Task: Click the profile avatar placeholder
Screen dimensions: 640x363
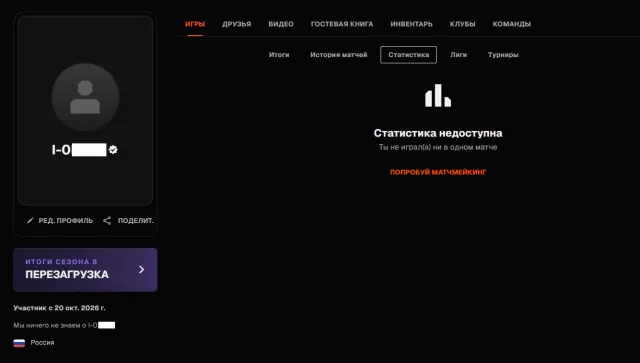Action: pos(85,97)
